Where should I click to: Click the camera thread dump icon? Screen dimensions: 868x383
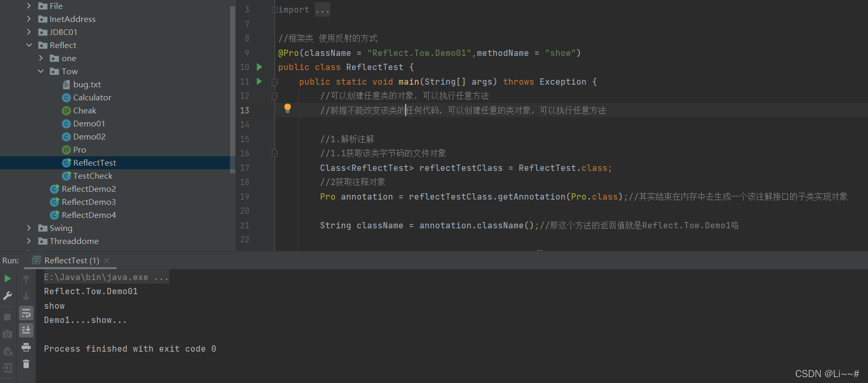coord(7,334)
